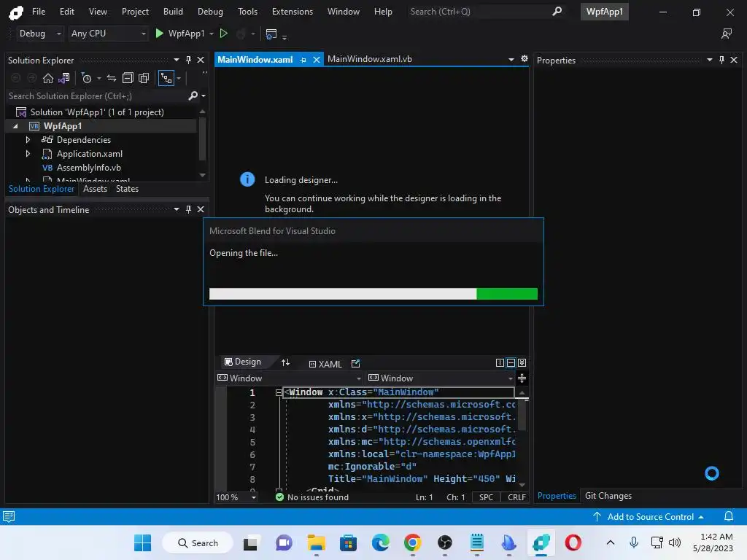Toggle SPC indentation mode indicator
747x560 pixels.
tap(486, 497)
